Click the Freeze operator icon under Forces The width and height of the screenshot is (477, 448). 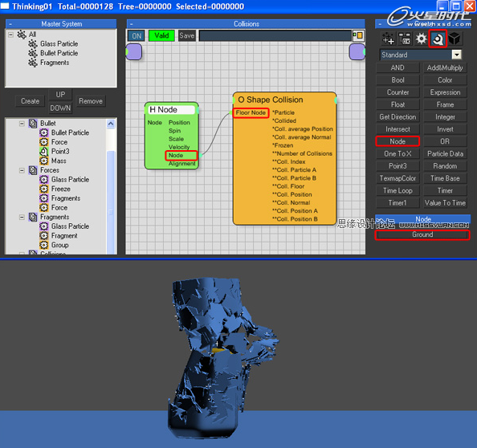tap(44, 189)
